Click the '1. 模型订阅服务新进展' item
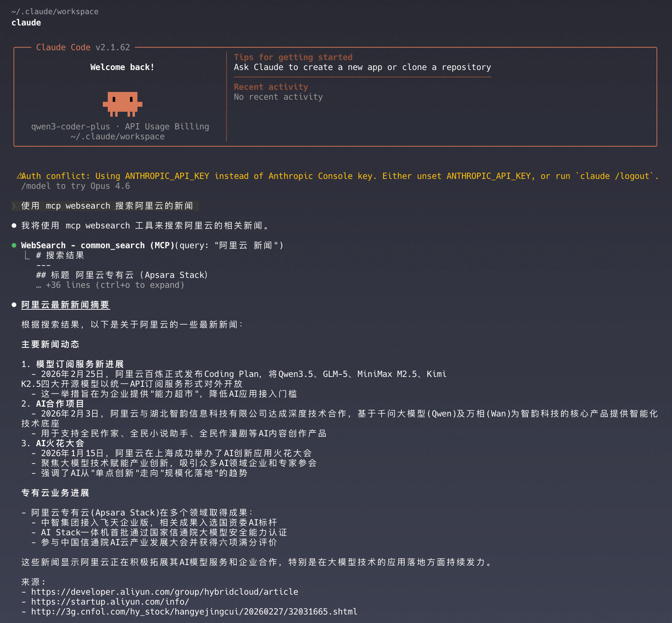 [x=72, y=364]
